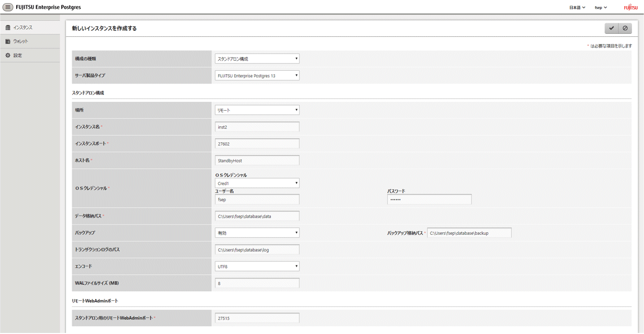Open the ウォレット sidebar item
Viewport: 644px width, 334px height.
[x=30, y=41]
